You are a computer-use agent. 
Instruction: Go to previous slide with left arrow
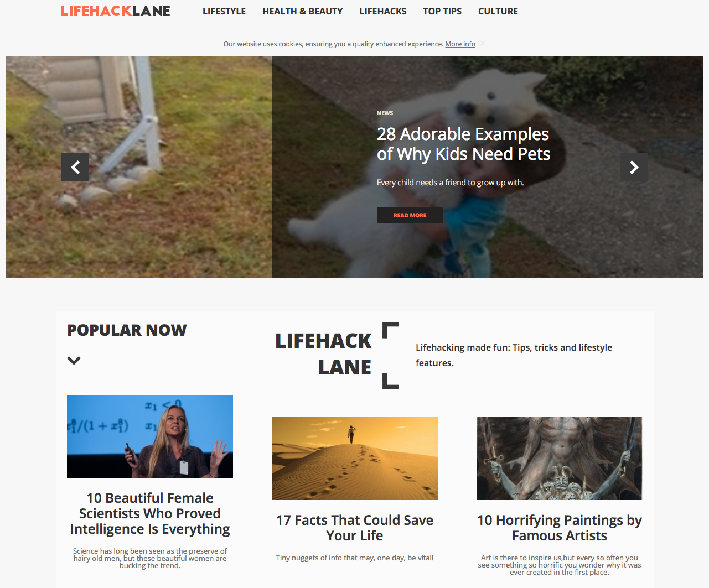tap(75, 167)
